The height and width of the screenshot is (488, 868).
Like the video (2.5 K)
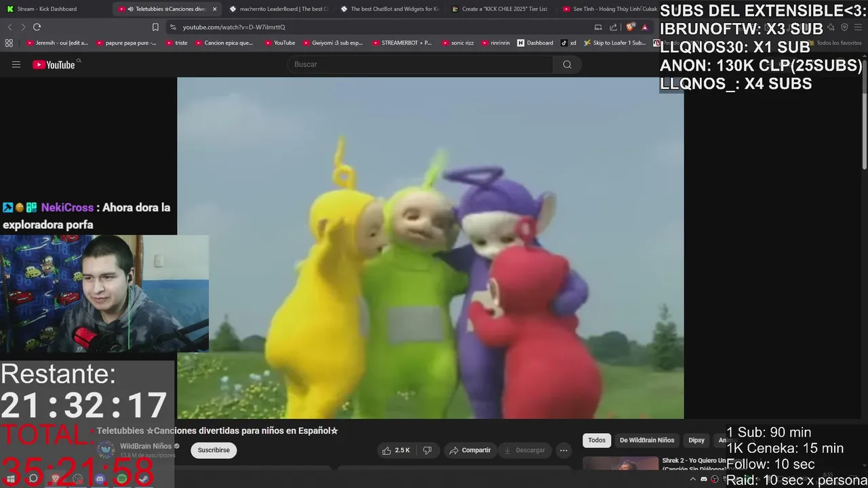[395, 450]
